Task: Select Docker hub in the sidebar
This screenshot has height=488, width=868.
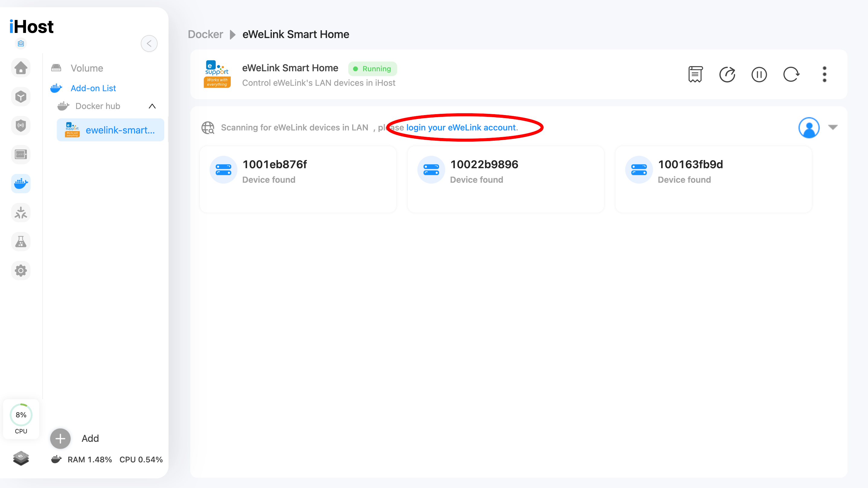Action: pos(98,106)
